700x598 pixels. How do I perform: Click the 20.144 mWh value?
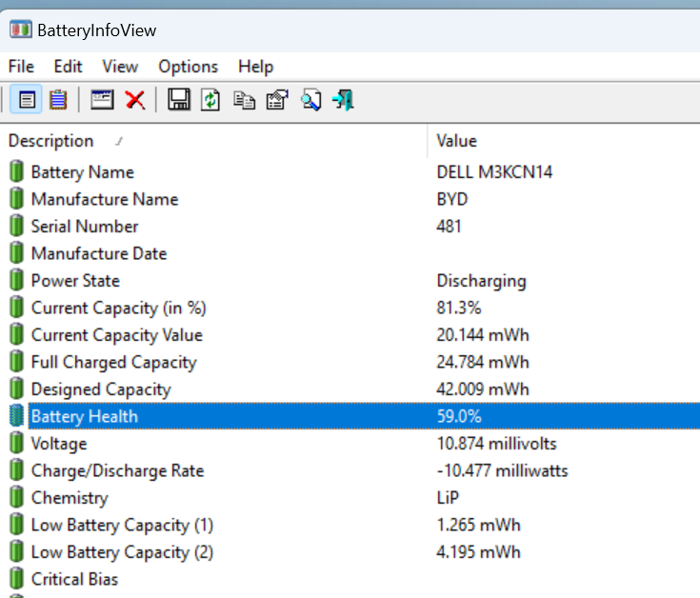tap(483, 335)
